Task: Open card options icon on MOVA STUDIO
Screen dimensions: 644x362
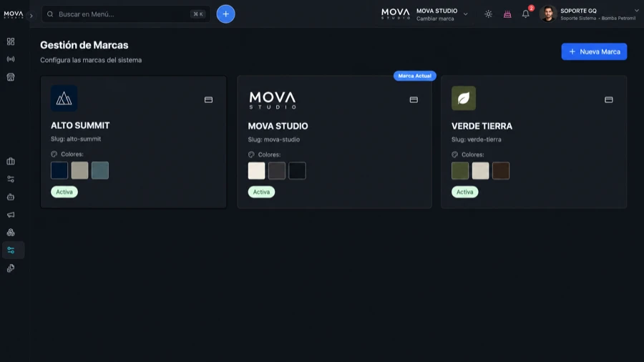Action: pyautogui.click(x=414, y=99)
